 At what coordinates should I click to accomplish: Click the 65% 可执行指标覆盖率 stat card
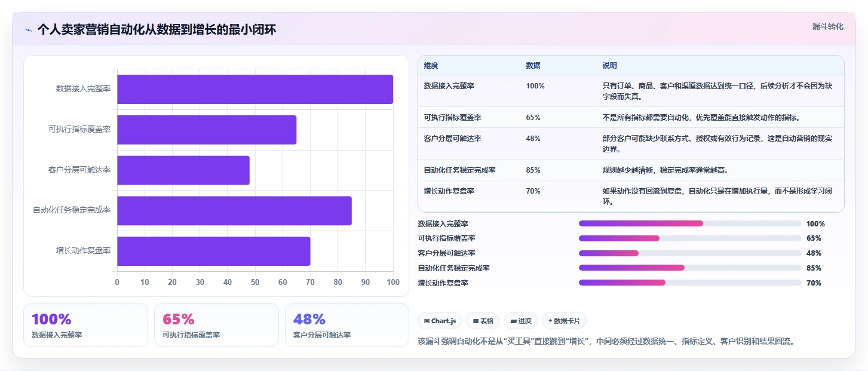pyautogui.click(x=216, y=325)
